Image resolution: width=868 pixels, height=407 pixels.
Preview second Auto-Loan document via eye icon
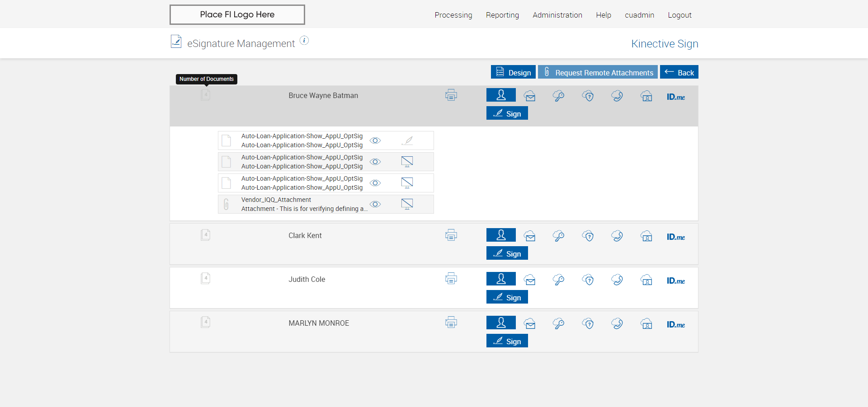[375, 162]
